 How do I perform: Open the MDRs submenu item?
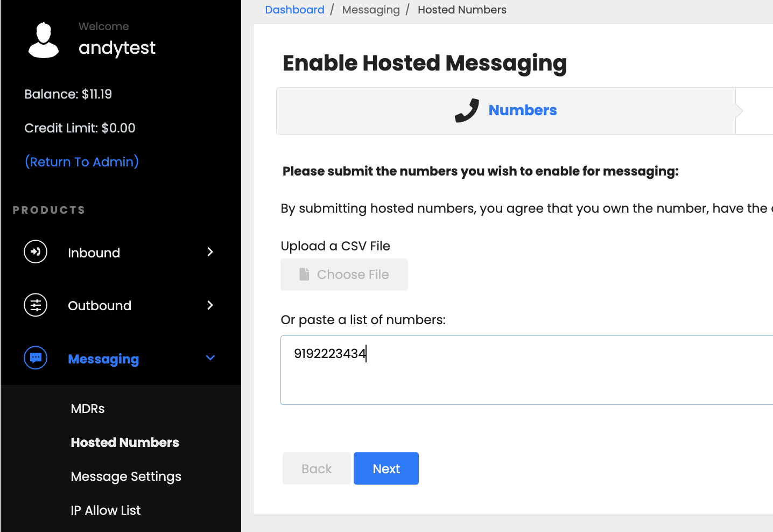point(88,409)
